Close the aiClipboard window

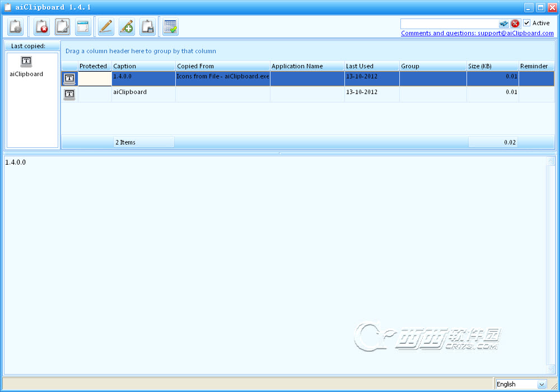pyautogui.click(x=552, y=7)
